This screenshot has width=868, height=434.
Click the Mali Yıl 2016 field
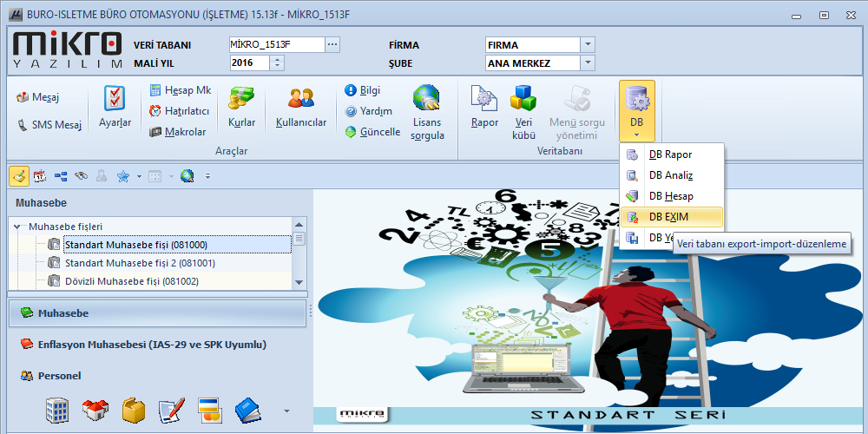click(250, 63)
